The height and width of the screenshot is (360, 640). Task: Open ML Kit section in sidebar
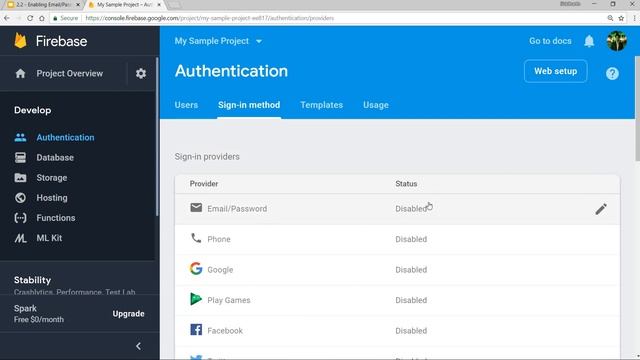pyautogui.click(x=49, y=238)
